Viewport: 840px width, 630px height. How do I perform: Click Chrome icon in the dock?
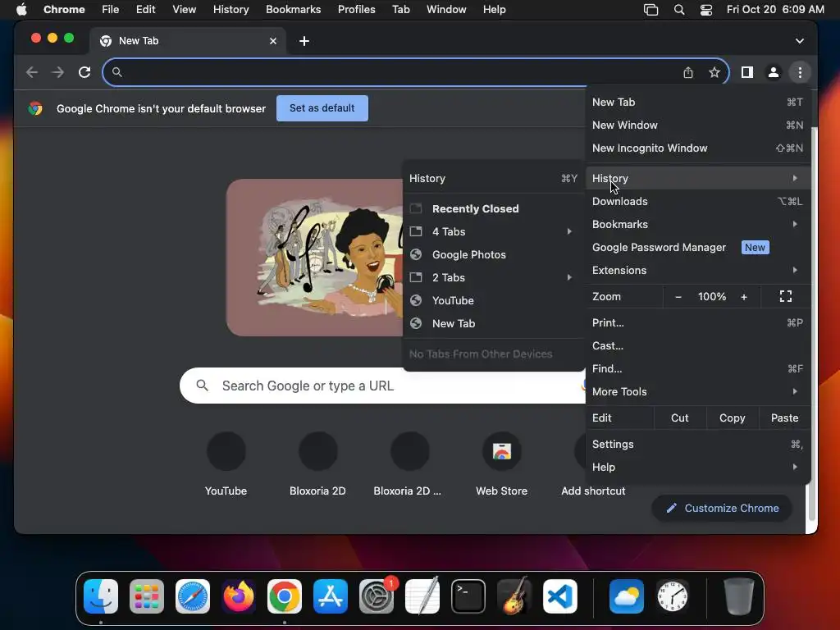click(x=285, y=596)
